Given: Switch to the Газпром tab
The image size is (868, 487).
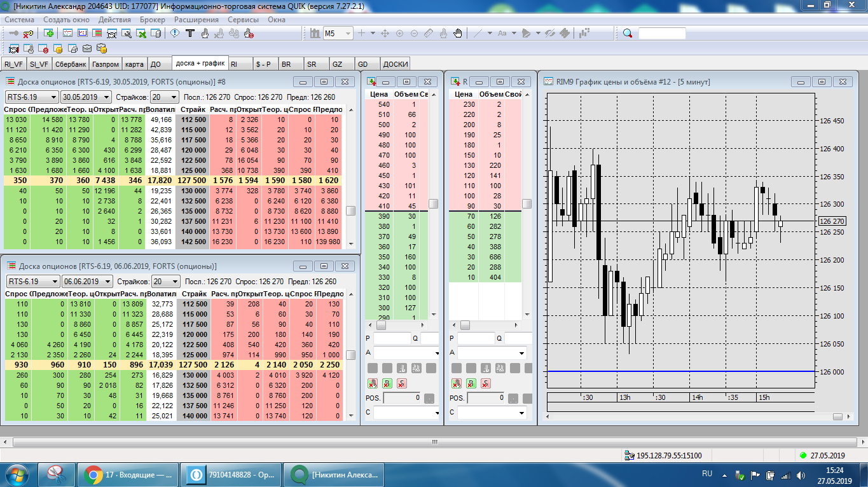Looking at the screenshot, I should pos(105,64).
